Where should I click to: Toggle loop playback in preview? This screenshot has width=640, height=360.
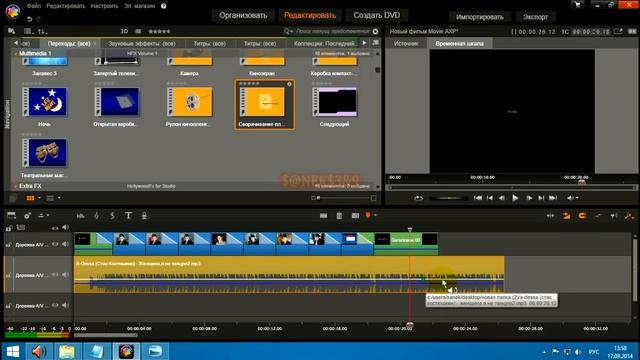[x=418, y=198]
